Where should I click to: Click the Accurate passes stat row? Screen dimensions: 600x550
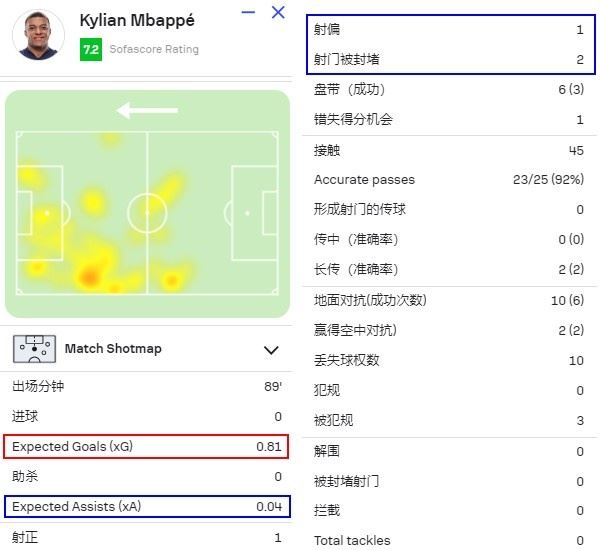[449, 180]
